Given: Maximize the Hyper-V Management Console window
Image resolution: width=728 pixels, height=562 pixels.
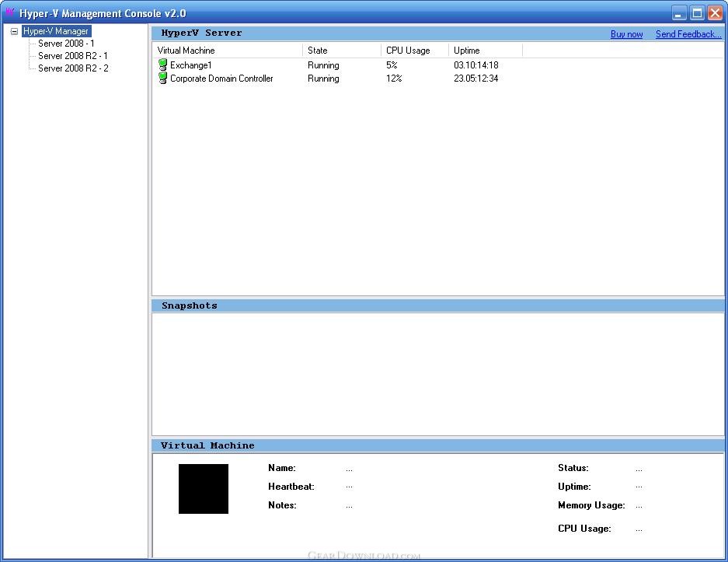Looking at the screenshot, I should [x=697, y=13].
